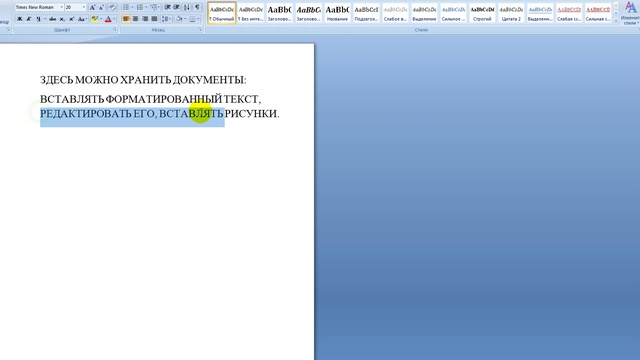640x360 pixels.
Task: Apply the Обычный style
Action: click(222, 13)
